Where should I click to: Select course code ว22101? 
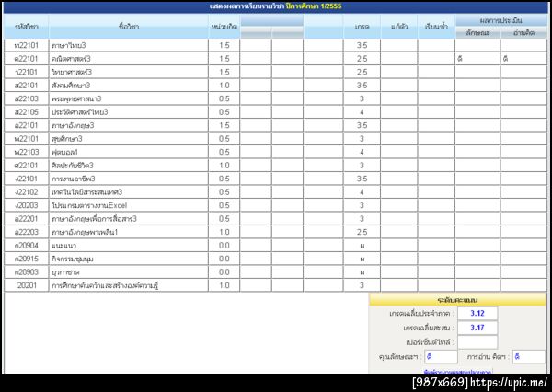click(27, 72)
